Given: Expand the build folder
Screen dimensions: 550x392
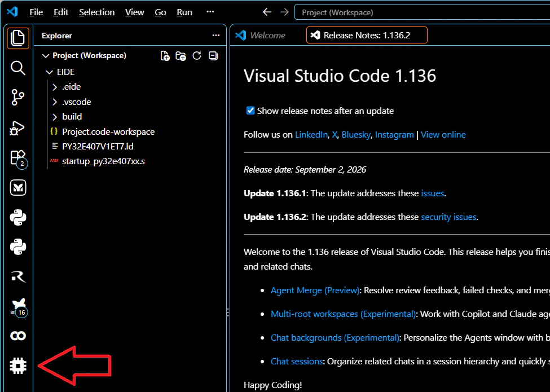Looking at the screenshot, I should tap(55, 117).
